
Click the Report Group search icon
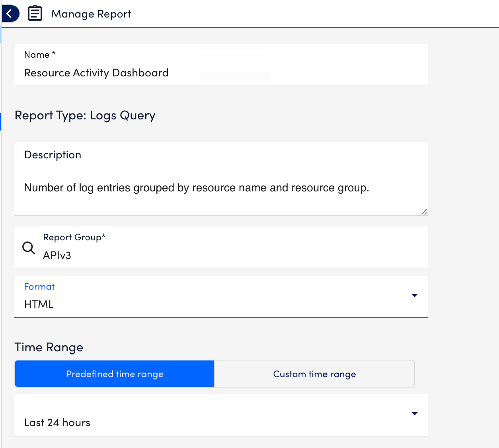click(x=29, y=247)
